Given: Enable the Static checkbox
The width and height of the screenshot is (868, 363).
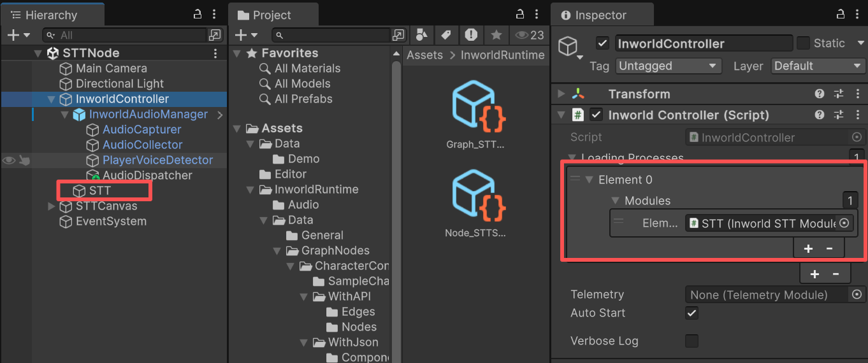Looking at the screenshot, I should 804,43.
